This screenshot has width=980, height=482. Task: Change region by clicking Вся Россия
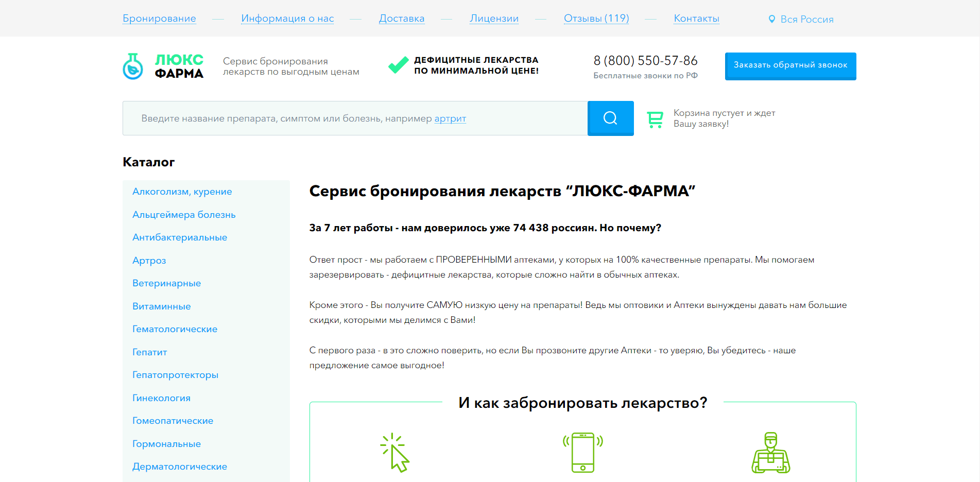(806, 19)
